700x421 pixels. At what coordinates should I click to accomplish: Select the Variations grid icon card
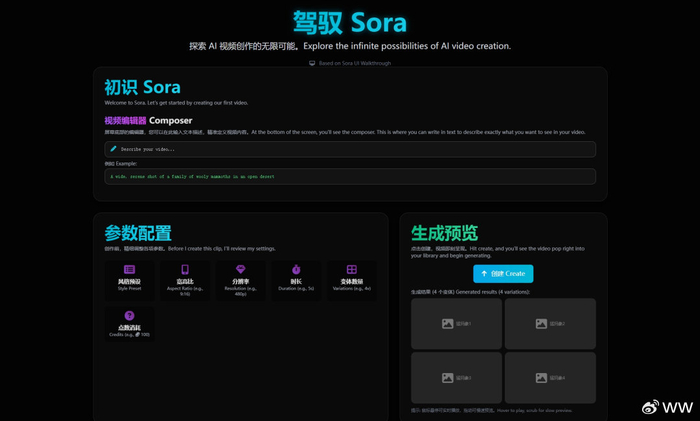coord(352,279)
